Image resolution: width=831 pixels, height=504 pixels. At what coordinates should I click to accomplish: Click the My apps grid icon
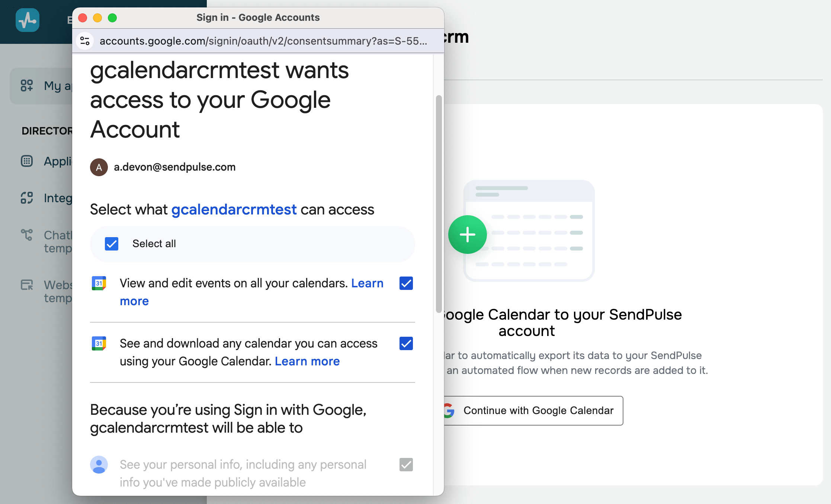click(27, 85)
